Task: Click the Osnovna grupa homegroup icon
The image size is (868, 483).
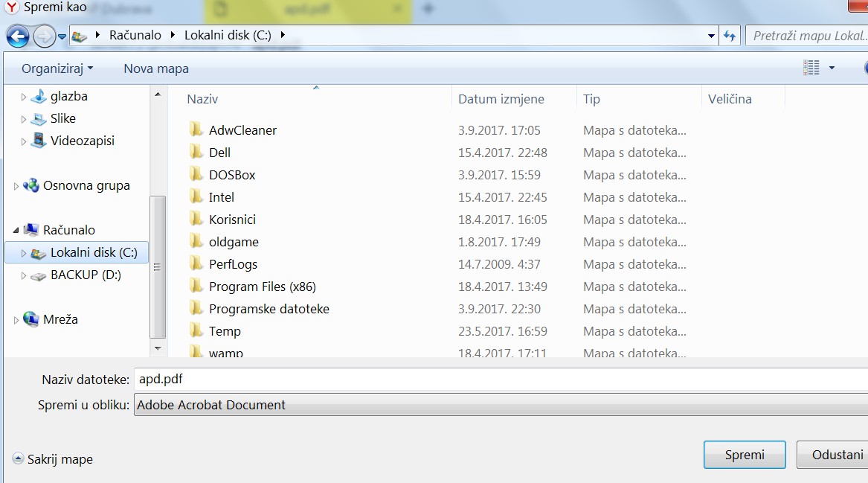Action: coord(31,185)
